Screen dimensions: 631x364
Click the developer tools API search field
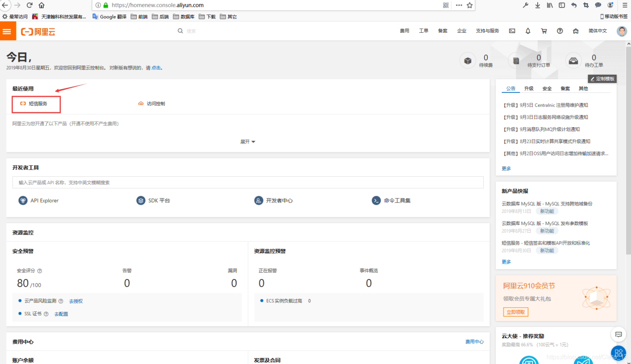pyautogui.click(x=248, y=182)
